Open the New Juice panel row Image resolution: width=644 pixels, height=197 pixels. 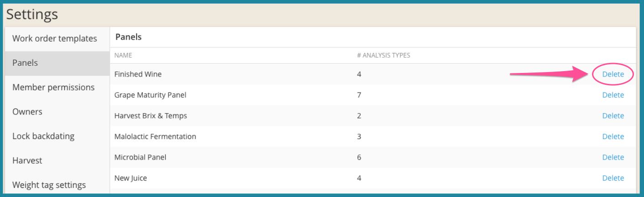point(373,178)
